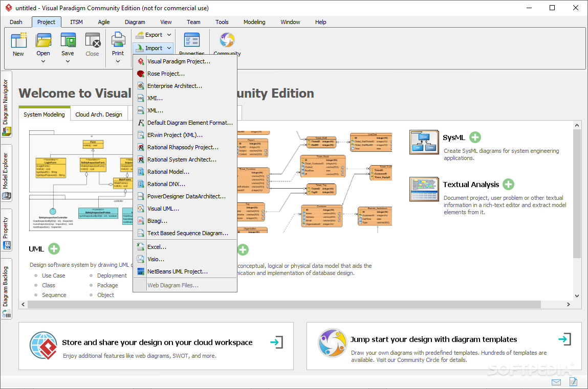Image resolution: width=588 pixels, height=389 pixels.
Task: Click the Package diagram link
Action: coord(107,285)
